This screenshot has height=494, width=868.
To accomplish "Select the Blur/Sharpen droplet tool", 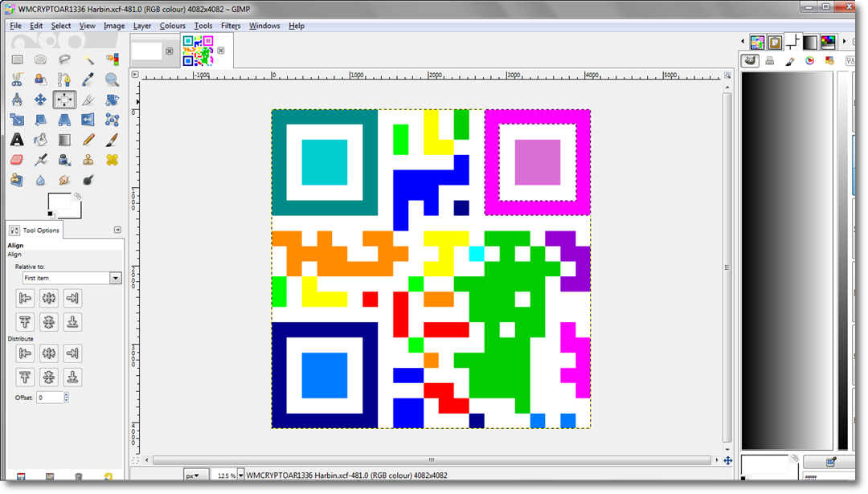I will 40,180.
